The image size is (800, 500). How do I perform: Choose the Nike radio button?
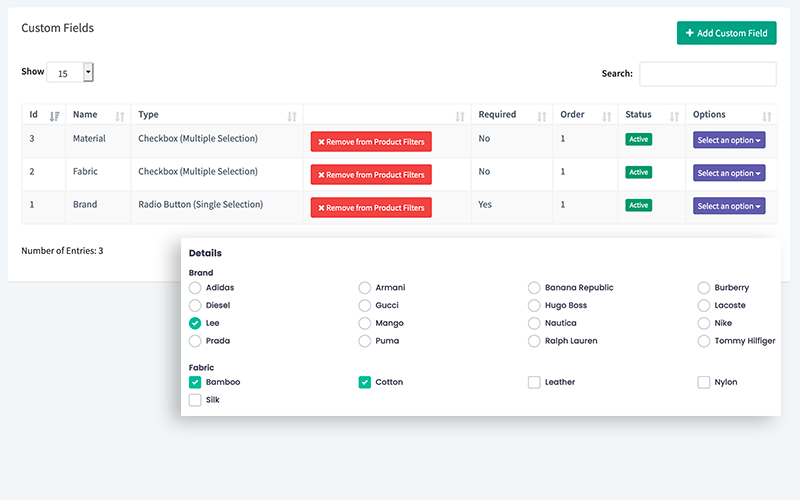704,323
